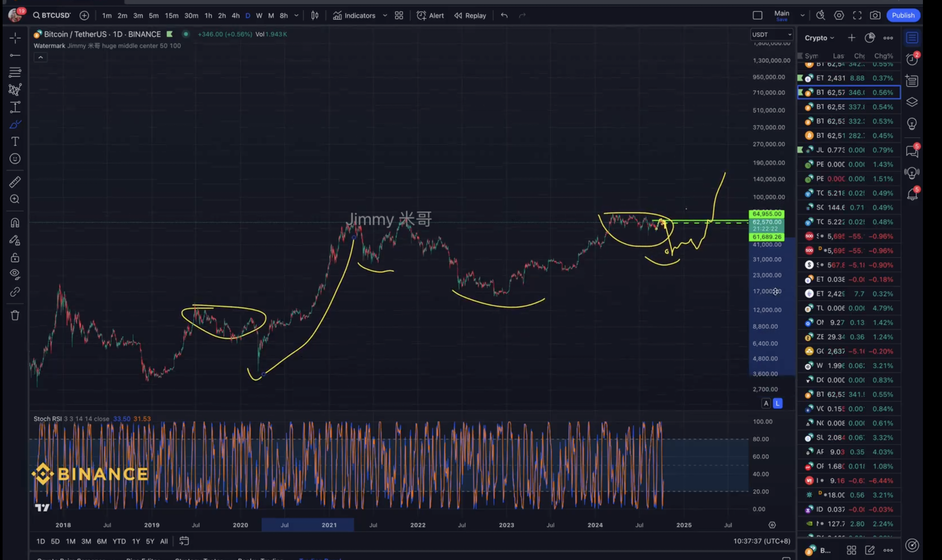Select the crosshair cursor tool
Viewport: 942px width, 560px height.
pos(15,38)
